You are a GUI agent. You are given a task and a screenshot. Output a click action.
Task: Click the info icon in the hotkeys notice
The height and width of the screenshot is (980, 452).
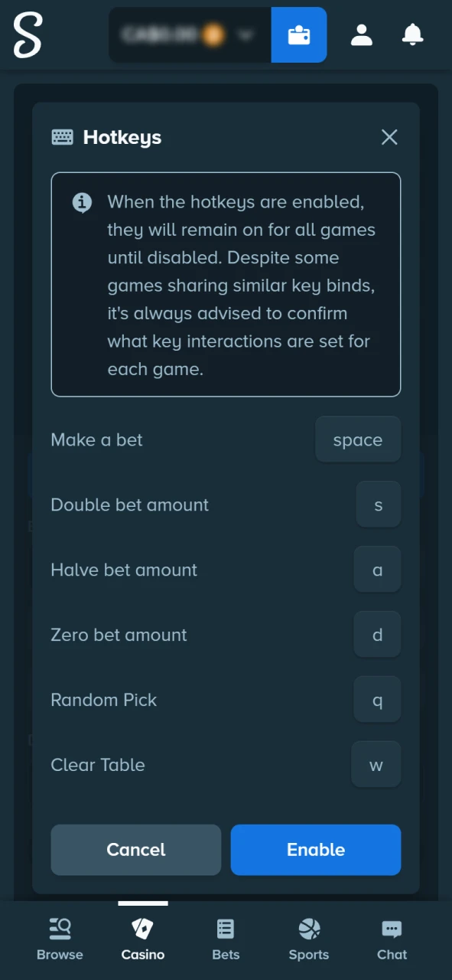point(82,202)
